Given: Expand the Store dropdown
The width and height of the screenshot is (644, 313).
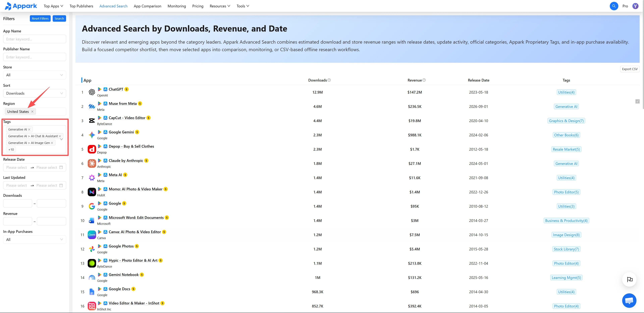Looking at the screenshot, I should tap(35, 75).
